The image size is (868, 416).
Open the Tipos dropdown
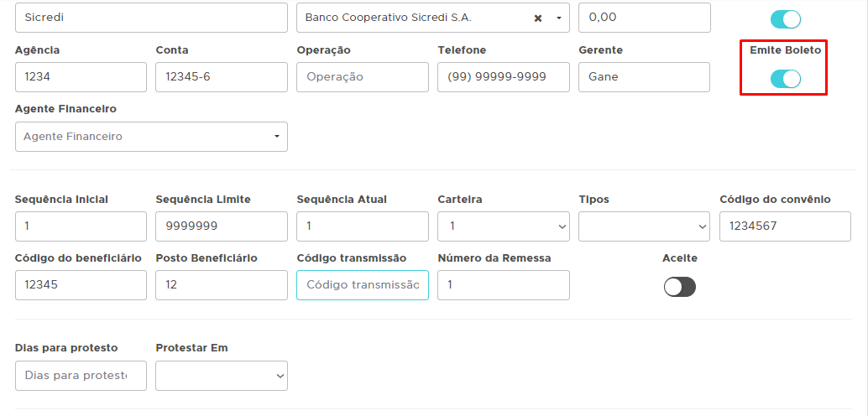644,226
